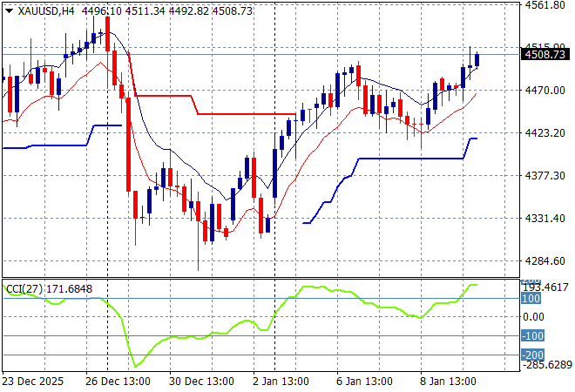This screenshot has width=575, height=392.
Task: Click the 4377.30 price axis label
Action: point(545,175)
